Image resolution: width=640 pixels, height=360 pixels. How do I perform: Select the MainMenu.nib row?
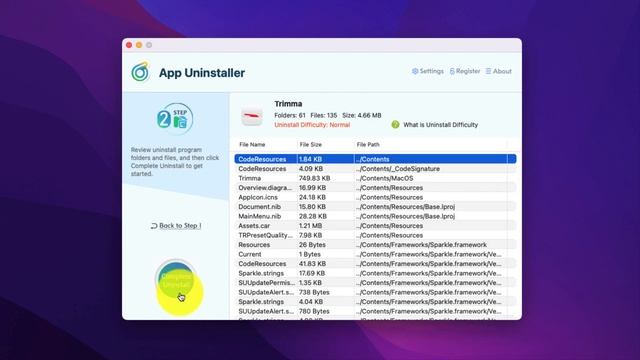pyautogui.click(x=375, y=216)
